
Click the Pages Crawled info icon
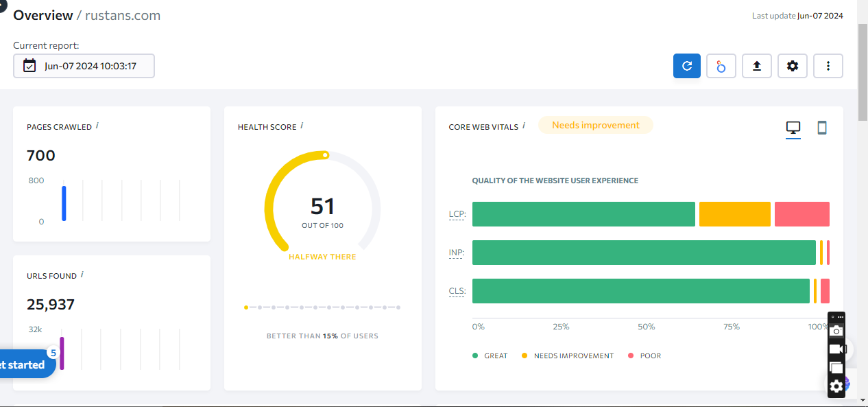pos(97,126)
